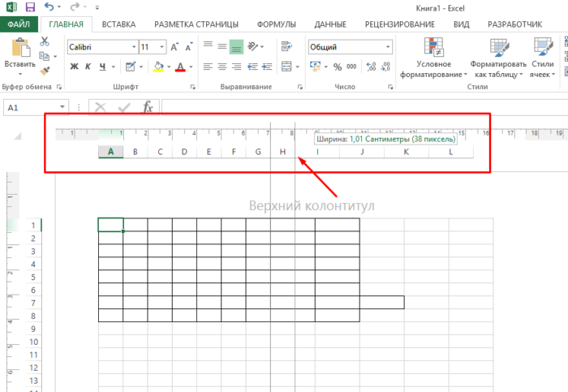This screenshot has width=568, height=392.
Task: Increase decimal places
Action: point(371,67)
